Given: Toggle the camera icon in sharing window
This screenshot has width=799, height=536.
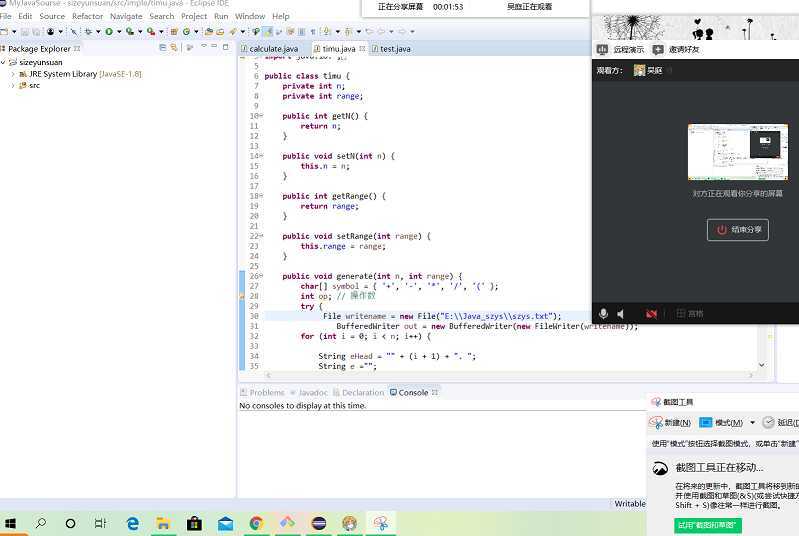Looking at the screenshot, I should click(x=651, y=314).
